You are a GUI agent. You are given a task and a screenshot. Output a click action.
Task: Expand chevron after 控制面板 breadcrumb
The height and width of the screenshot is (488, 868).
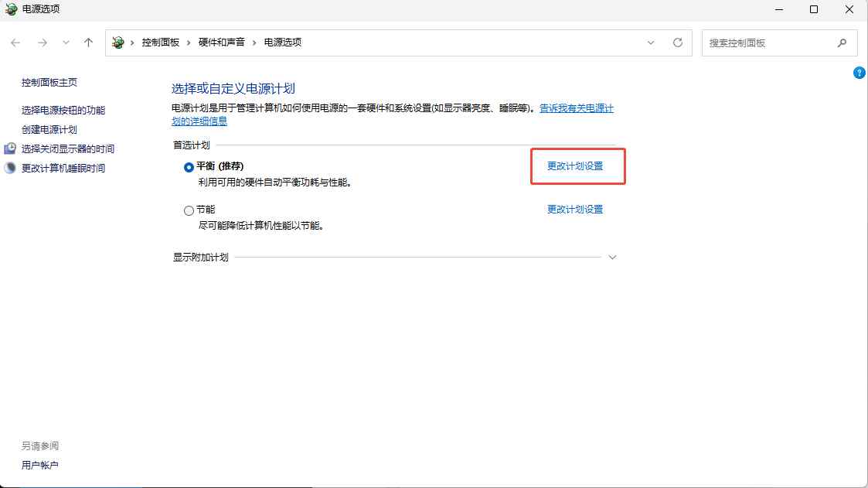(189, 43)
